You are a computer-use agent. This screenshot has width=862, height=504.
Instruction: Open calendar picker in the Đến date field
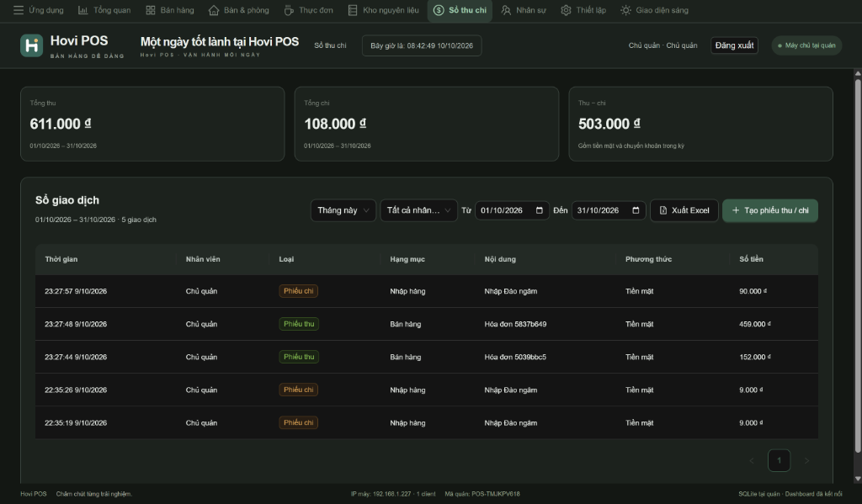click(x=636, y=210)
